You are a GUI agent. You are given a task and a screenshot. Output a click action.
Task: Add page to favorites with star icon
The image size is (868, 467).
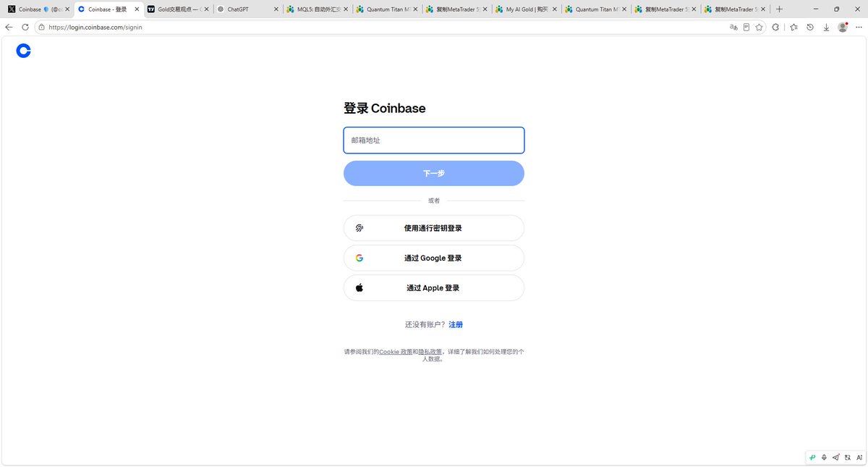[759, 27]
